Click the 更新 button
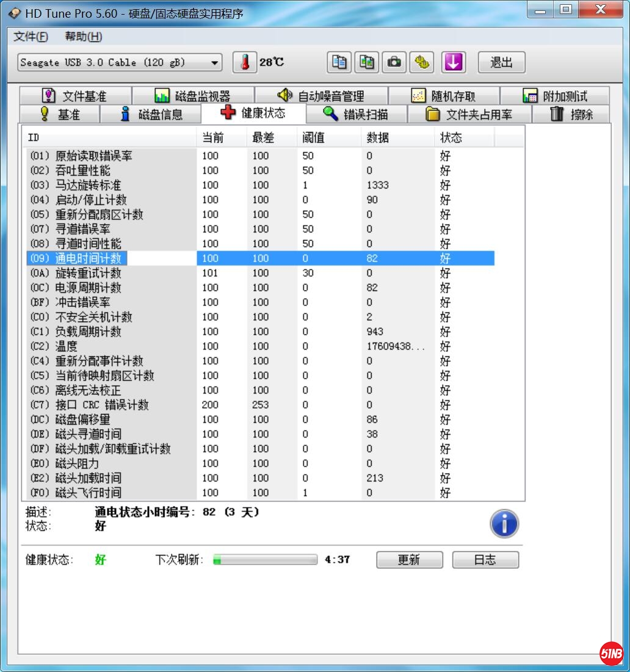 [x=409, y=560]
